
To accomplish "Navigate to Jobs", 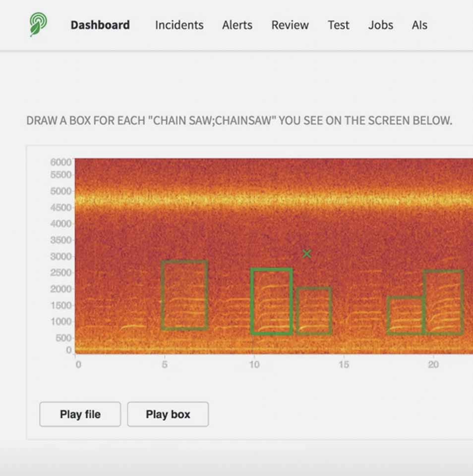I will [x=381, y=25].
